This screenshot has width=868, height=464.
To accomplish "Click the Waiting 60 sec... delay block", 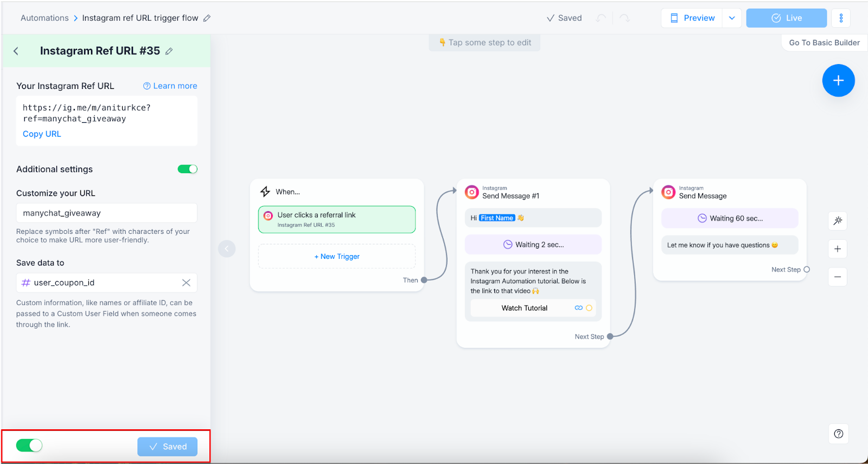I will tap(730, 218).
